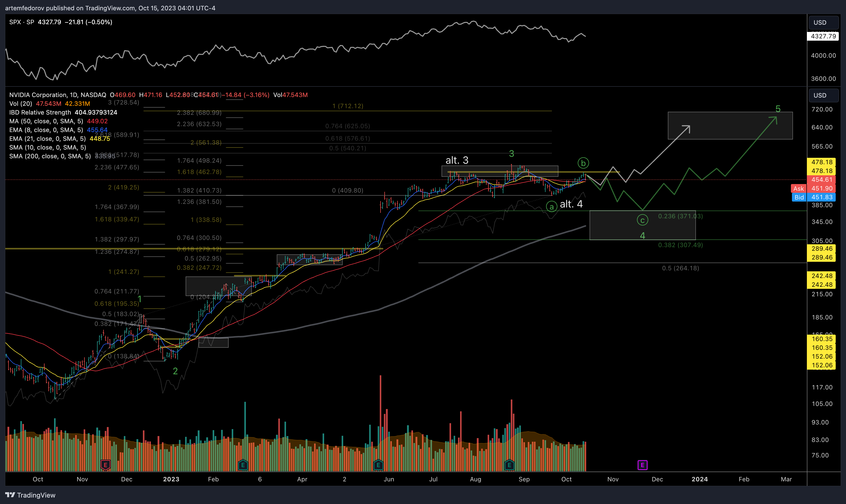The height and width of the screenshot is (504, 846).
Task: Click the 'alt. 3' wave label
Action: (457, 160)
